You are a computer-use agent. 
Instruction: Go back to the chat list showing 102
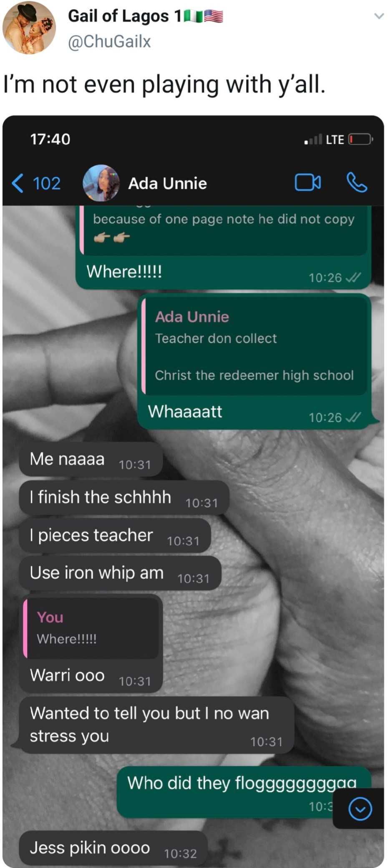(x=36, y=183)
